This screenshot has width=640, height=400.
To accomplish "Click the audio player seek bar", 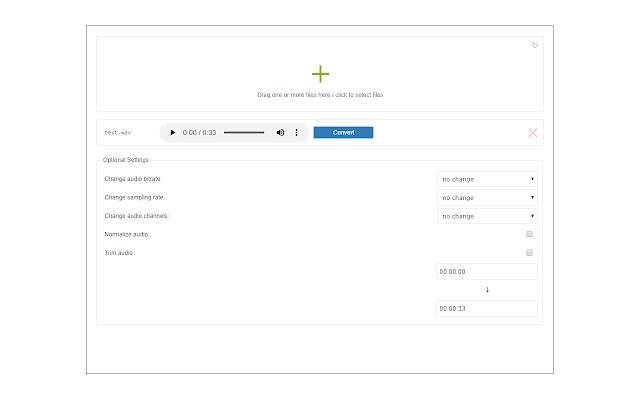I will 243,132.
